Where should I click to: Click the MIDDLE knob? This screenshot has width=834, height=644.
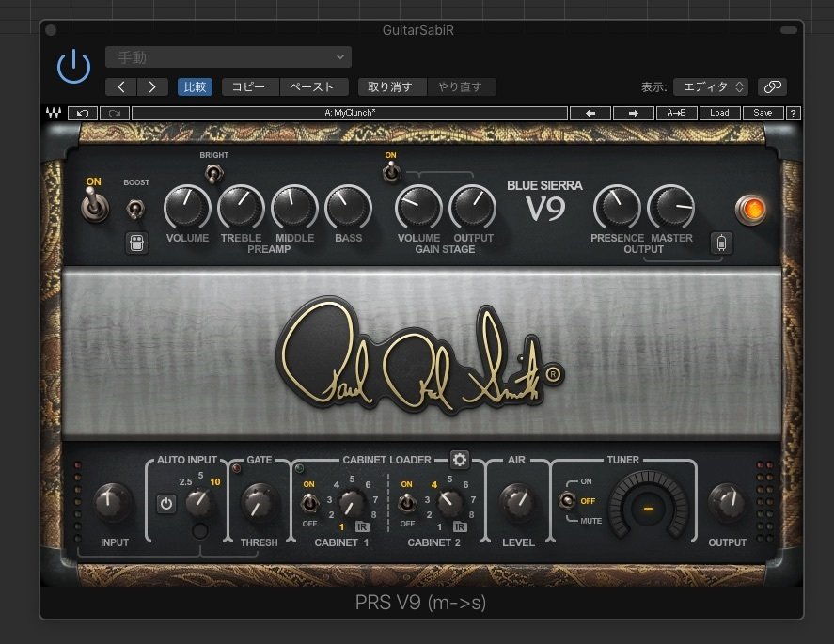(x=294, y=208)
